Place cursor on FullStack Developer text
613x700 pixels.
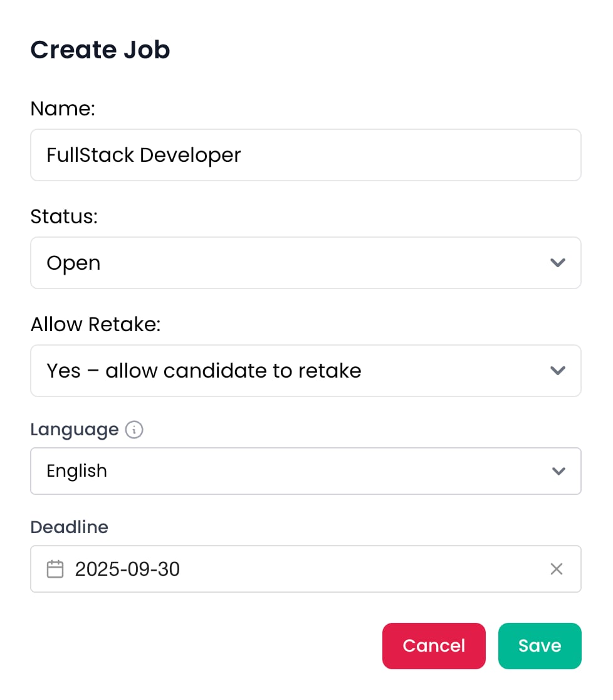[x=144, y=155]
